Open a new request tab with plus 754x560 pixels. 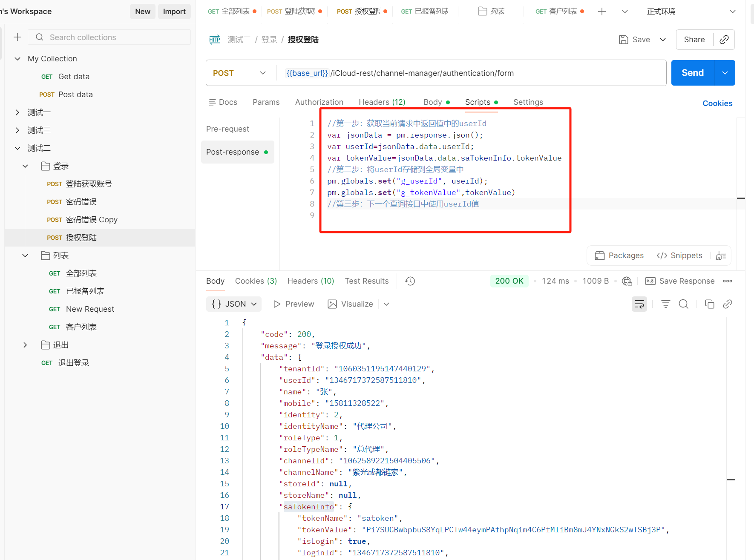[602, 11]
